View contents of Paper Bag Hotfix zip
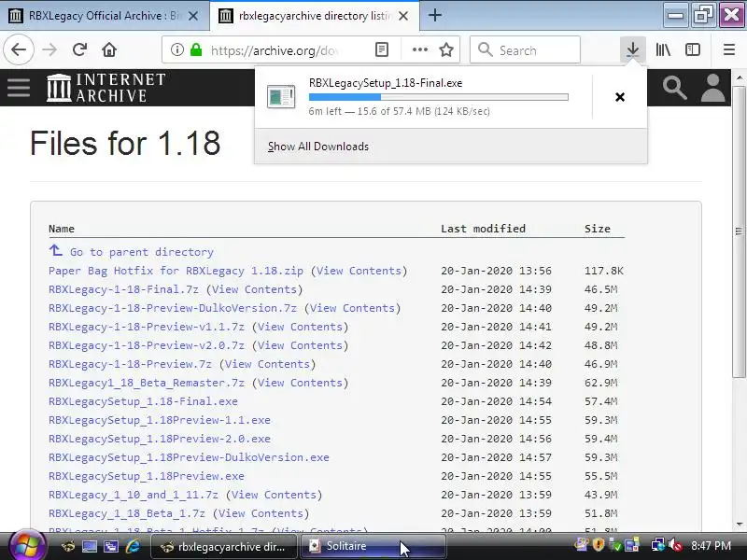The height and width of the screenshot is (560, 747). coord(359,271)
